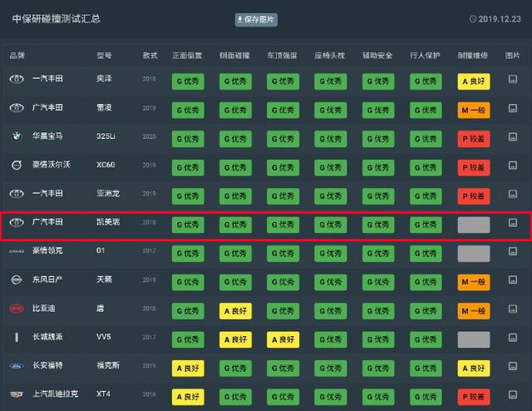Open image icon for 东风日产 天籁 row
The width and height of the screenshot is (532, 411).
coord(513,280)
